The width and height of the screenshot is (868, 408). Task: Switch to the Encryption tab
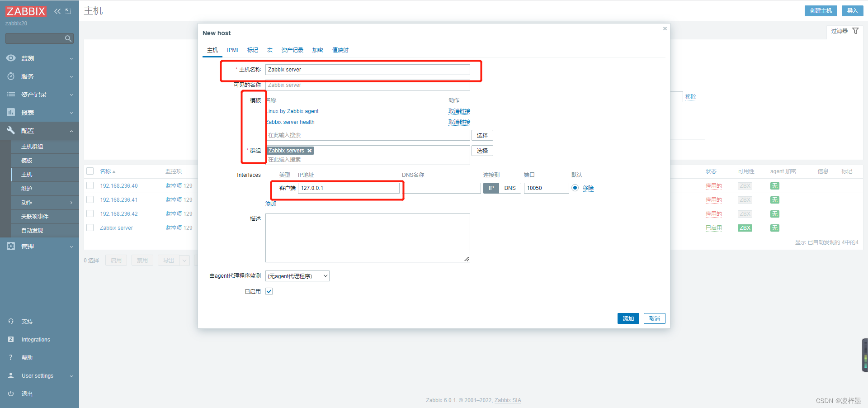pos(318,50)
